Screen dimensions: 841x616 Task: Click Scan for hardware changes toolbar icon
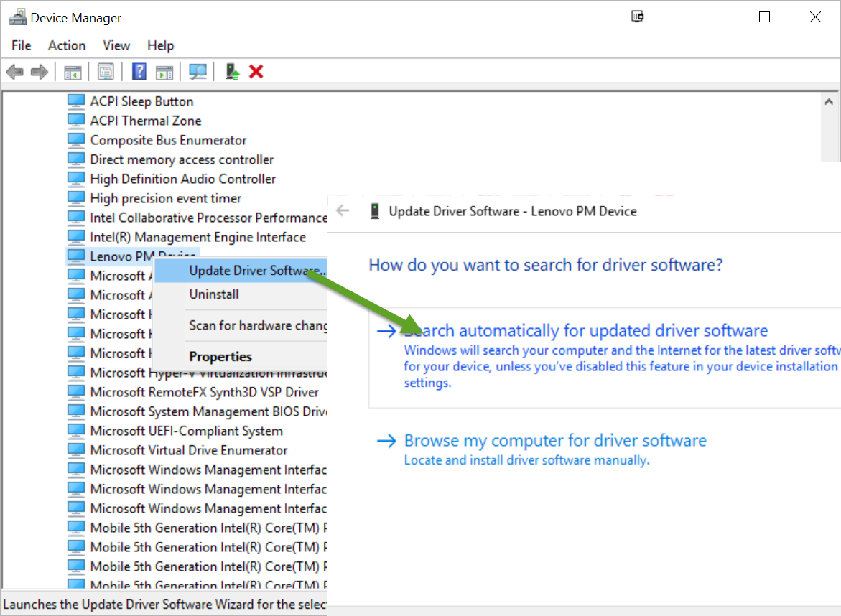tap(198, 72)
